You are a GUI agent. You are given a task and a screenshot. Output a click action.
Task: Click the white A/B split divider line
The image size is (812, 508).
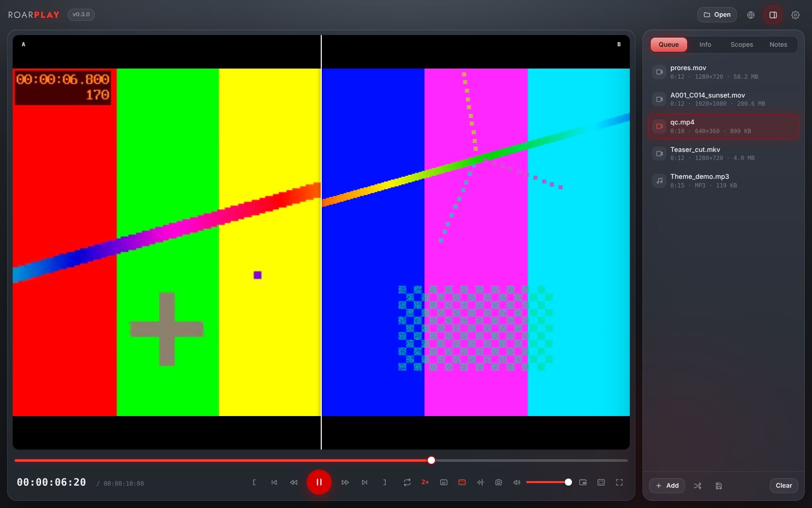coord(321,242)
